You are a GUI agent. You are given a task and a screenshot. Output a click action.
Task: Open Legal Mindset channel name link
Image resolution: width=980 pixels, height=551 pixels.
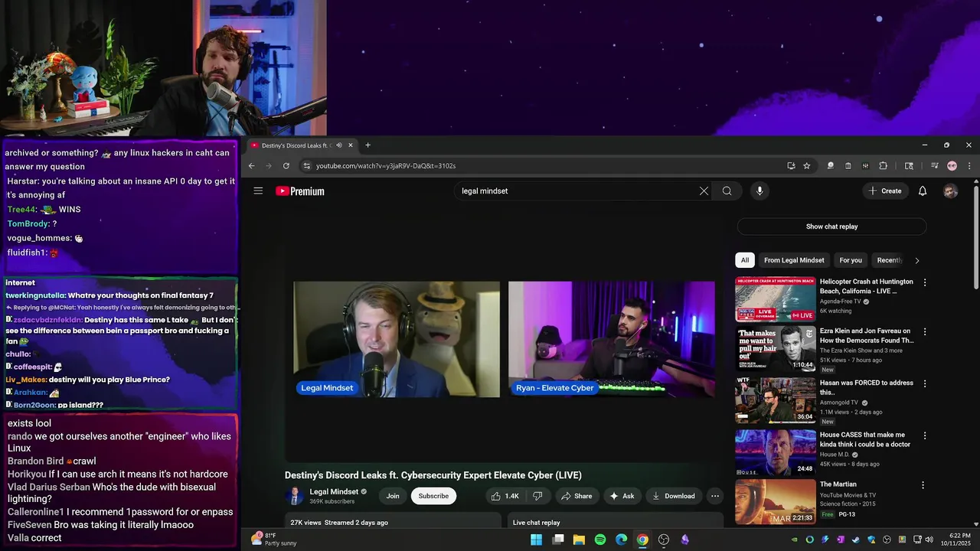coord(334,491)
